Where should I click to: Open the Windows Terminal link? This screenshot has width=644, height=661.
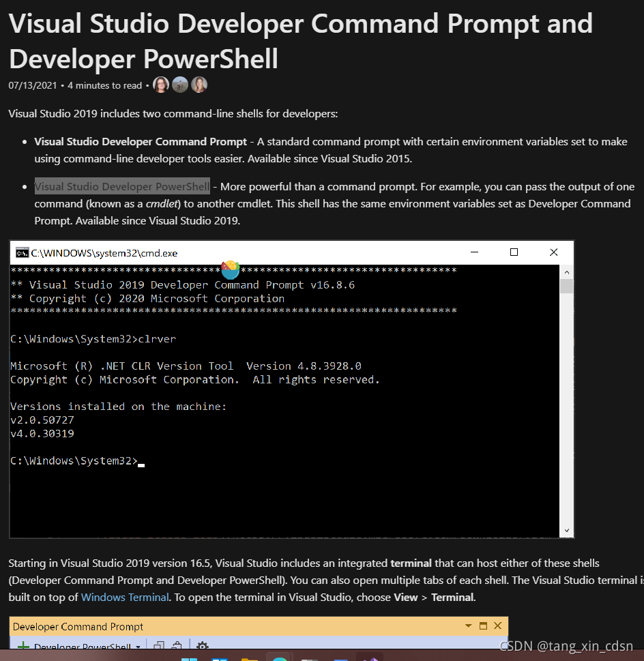point(125,598)
